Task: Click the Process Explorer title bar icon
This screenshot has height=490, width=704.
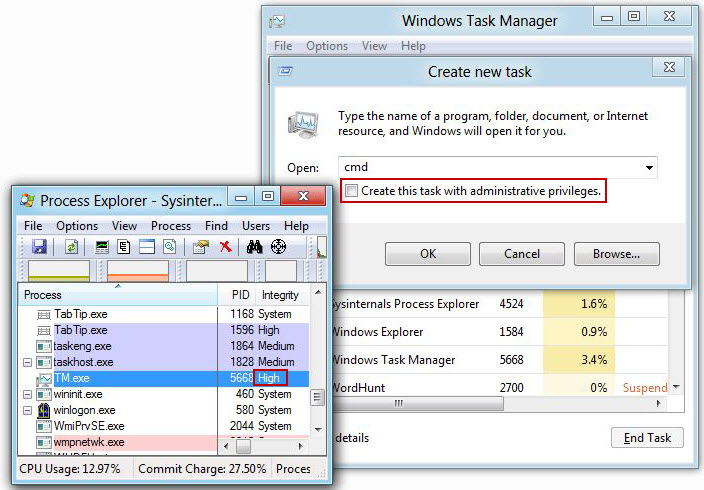Action: pyautogui.click(x=27, y=200)
